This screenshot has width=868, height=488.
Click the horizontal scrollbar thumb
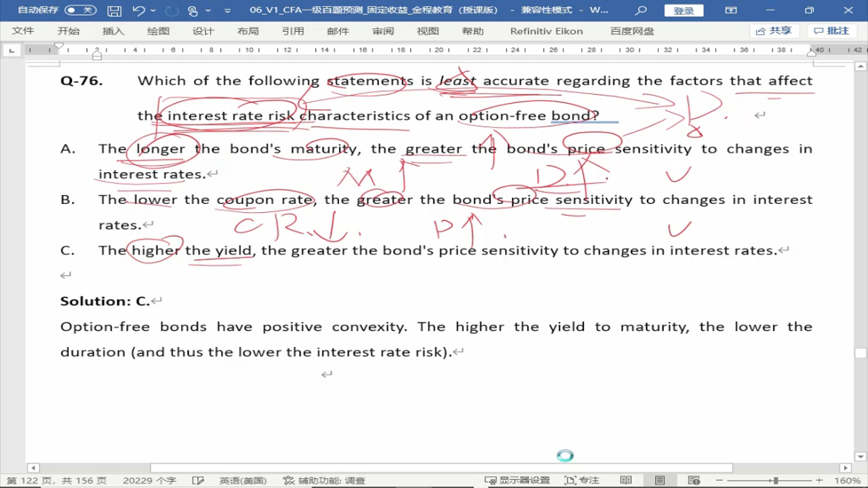tap(441, 468)
